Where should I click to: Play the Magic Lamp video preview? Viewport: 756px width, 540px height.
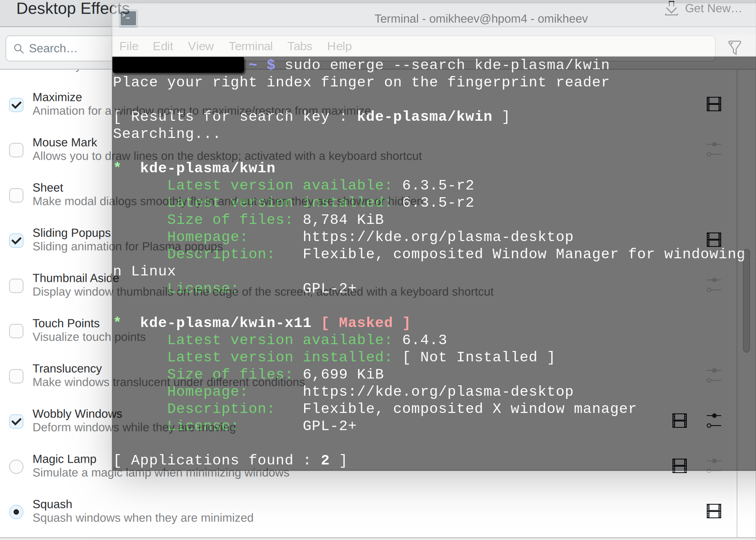[x=680, y=466]
